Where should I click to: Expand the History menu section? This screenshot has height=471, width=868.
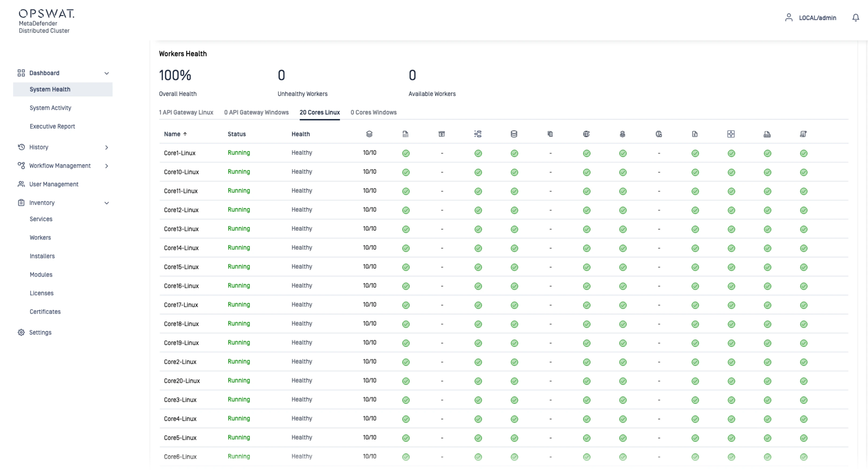tap(106, 147)
